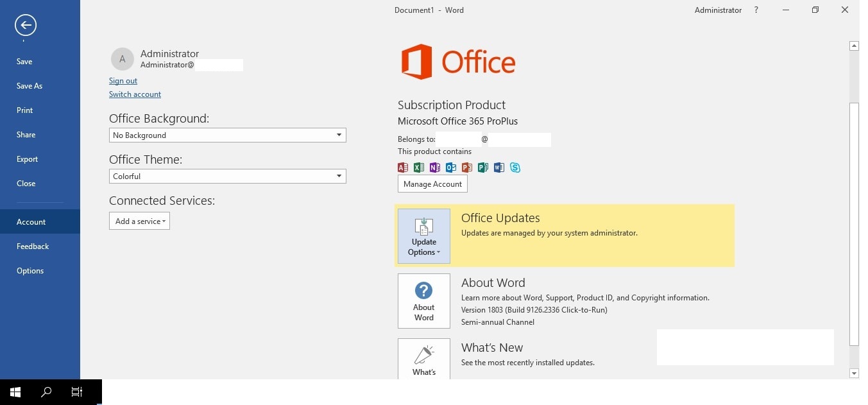The image size is (868, 405).
Task: Click the OneNote product icon
Action: click(x=435, y=168)
